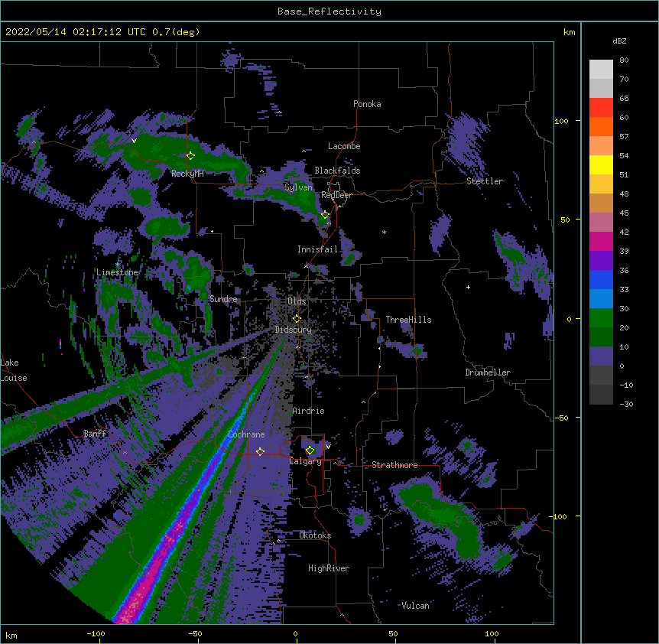
Task: Select the RedDeer label
Action: pyautogui.click(x=336, y=195)
